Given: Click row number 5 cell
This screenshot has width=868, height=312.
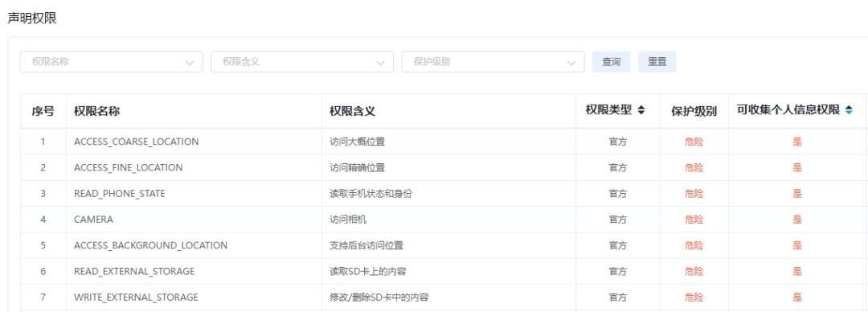Looking at the screenshot, I should click(43, 245).
